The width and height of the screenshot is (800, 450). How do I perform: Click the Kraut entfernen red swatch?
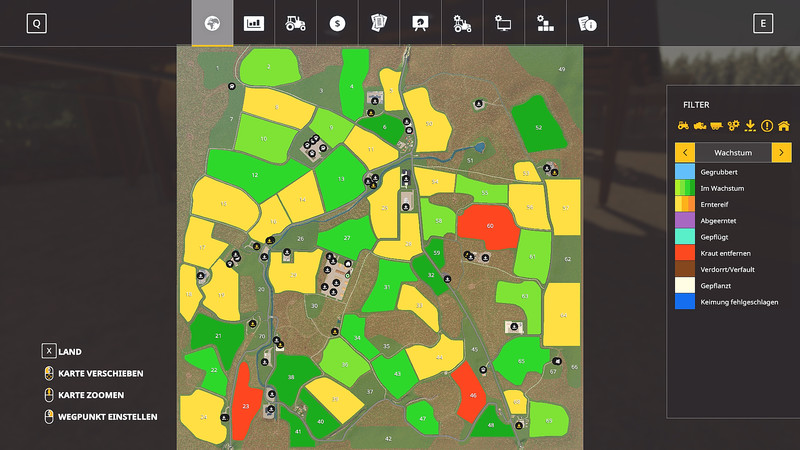coord(685,253)
